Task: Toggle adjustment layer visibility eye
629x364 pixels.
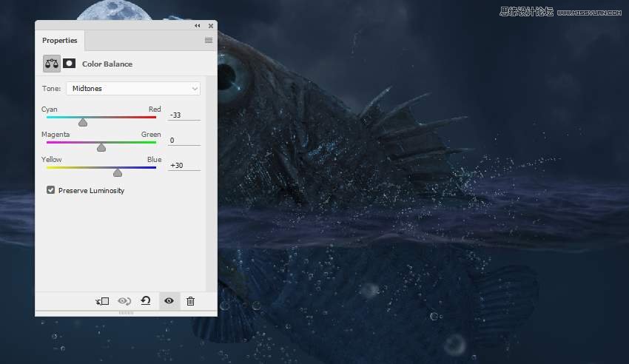Action: pos(169,301)
